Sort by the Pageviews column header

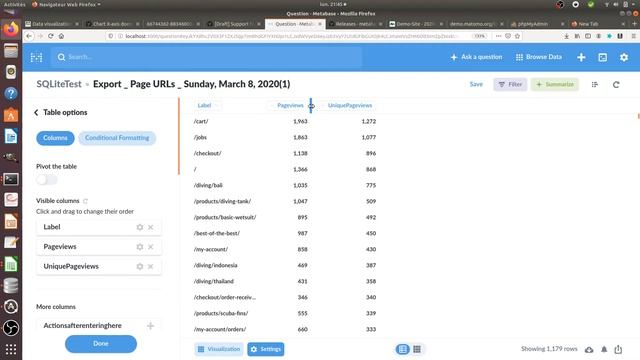pos(290,105)
